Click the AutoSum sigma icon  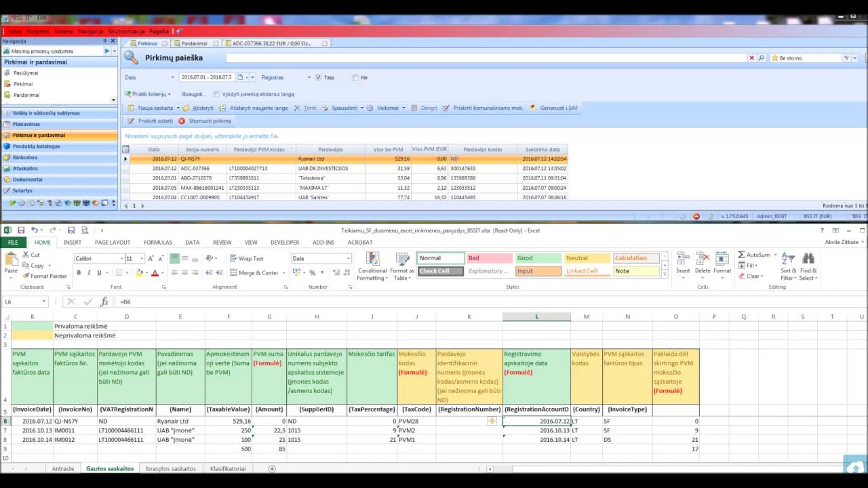point(741,255)
